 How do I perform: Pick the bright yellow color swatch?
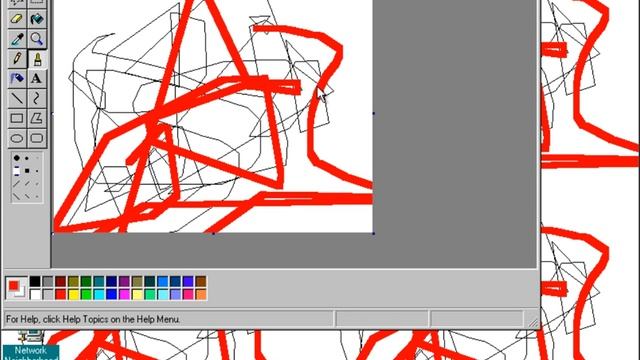(73, 294)
